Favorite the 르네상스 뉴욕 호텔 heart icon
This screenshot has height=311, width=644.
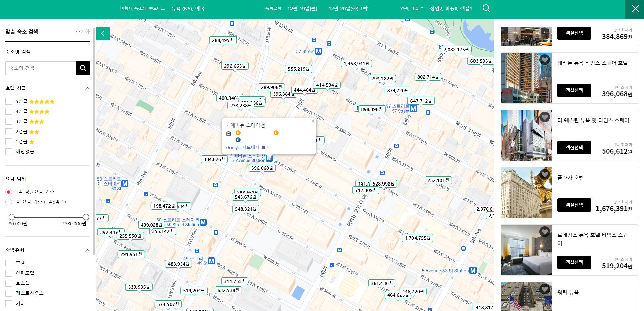544,232
